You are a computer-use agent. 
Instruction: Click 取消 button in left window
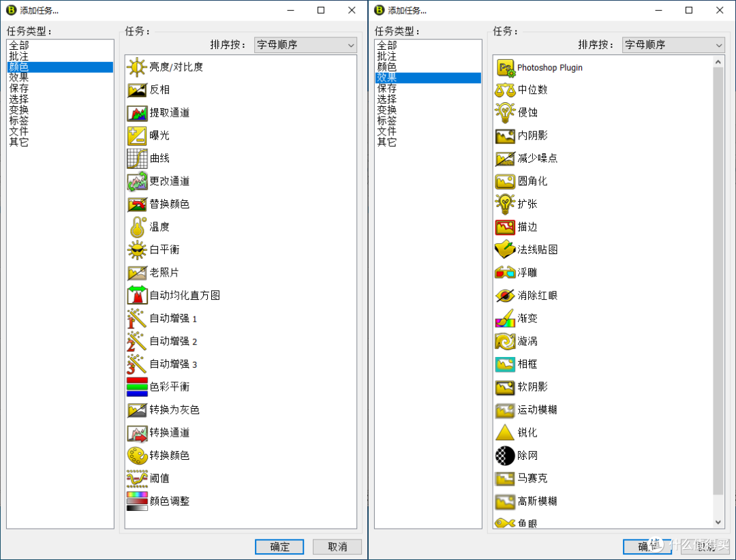[337, 547]
